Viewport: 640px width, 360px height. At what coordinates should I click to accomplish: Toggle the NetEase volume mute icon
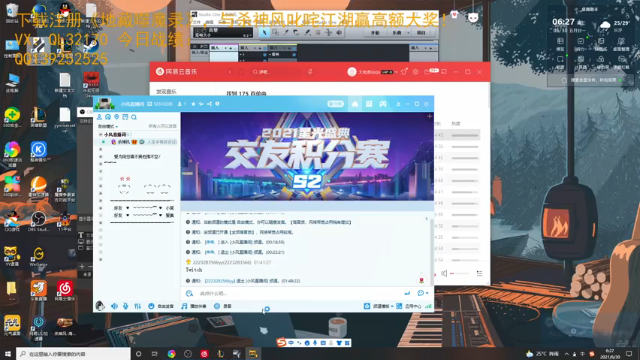click(x=444, y=273)
